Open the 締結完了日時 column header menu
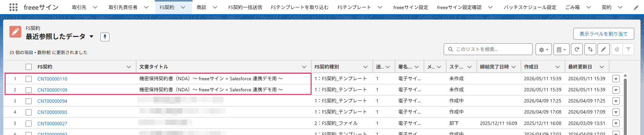Screen dimensions: 644x135 (x=513, y=67)
